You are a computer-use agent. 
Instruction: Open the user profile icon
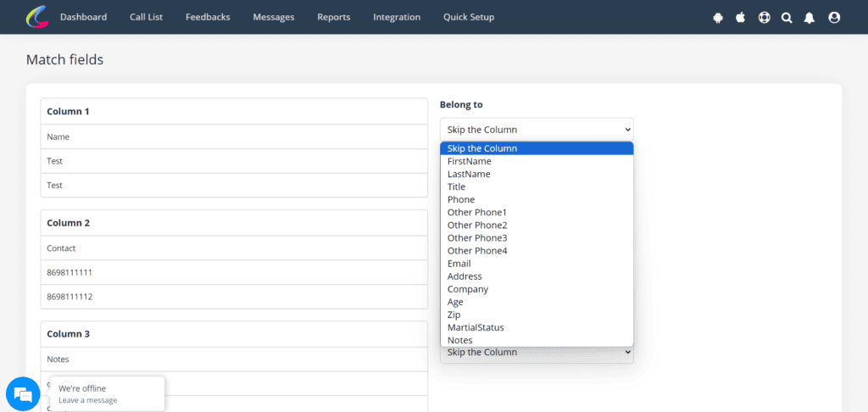coord(834,18)
